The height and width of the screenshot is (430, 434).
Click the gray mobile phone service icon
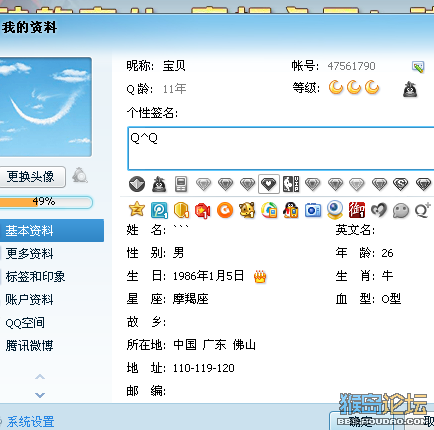181,184
